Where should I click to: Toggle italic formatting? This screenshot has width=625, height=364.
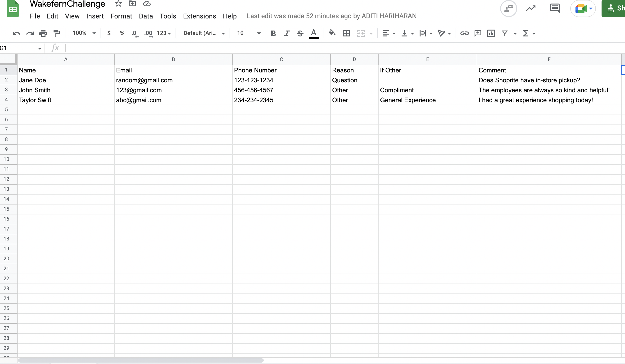pos(287,33)
